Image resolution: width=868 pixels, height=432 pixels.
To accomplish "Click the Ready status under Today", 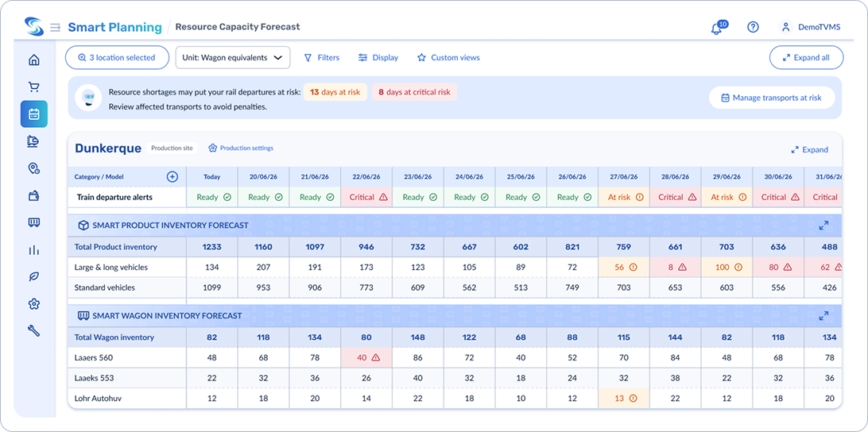I will point(212,197).
